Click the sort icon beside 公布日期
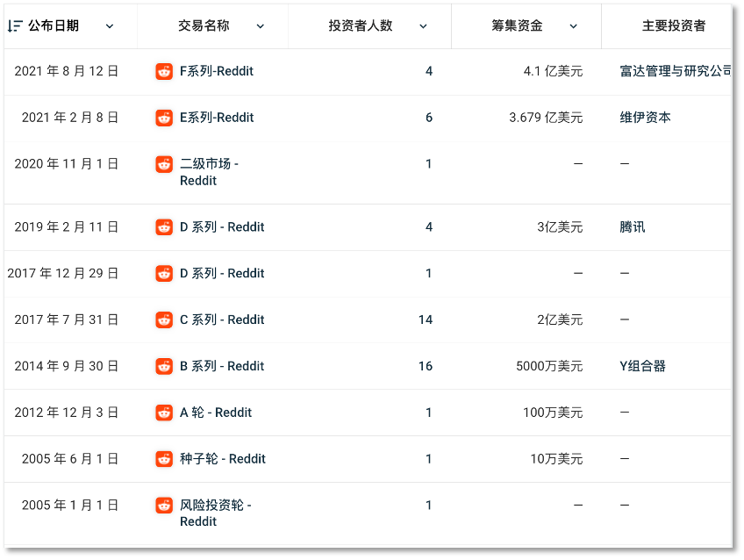 pyautogui.click(x=14, y=26)
